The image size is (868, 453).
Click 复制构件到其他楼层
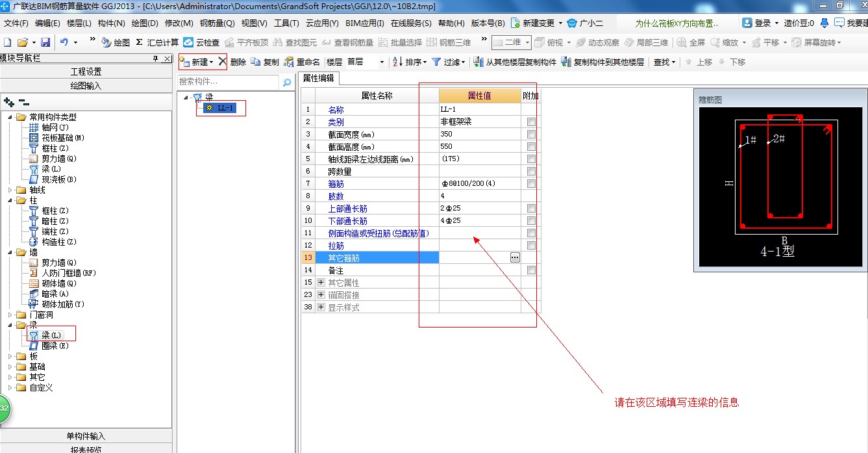tap(602, 62)
